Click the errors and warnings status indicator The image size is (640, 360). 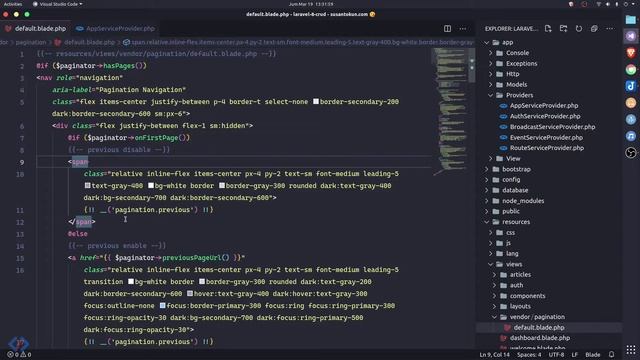click(19, 354)
